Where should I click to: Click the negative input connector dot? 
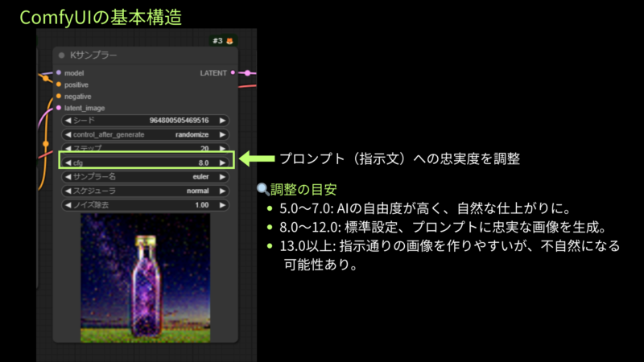click(x=59, y=96)
